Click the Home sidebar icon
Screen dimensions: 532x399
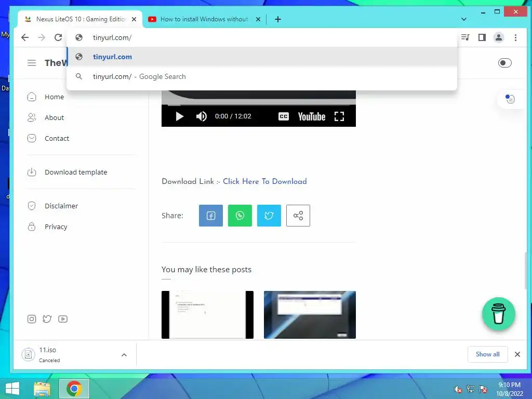point(32,97)
